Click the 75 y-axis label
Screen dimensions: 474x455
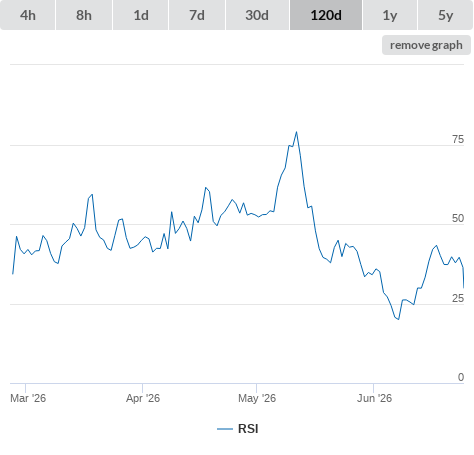click(x=458, y=139)
